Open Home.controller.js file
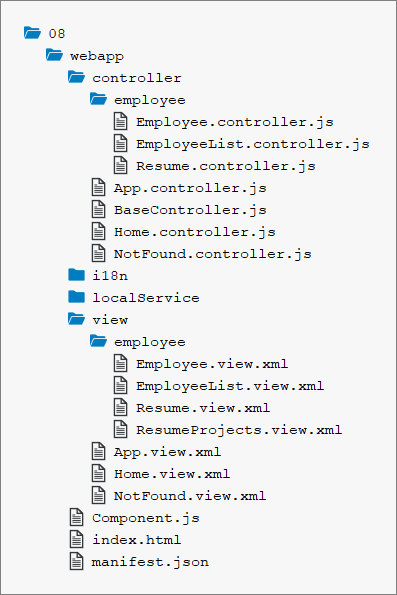This screenshot has width=397, height=595. (x=195, y=232)
